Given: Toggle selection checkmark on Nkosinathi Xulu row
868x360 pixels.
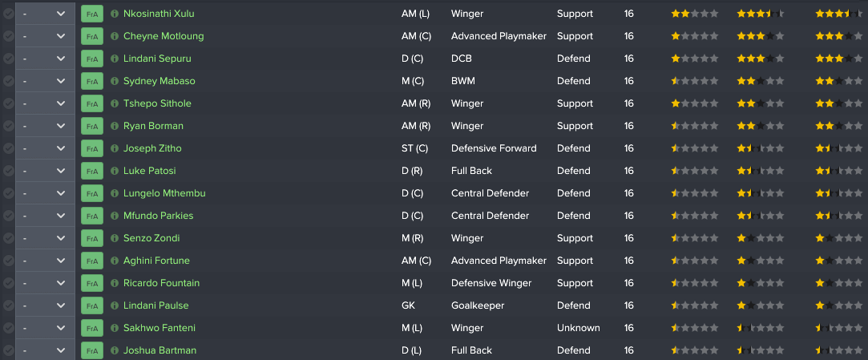Looking at the screenshot, I should (8, 14).
